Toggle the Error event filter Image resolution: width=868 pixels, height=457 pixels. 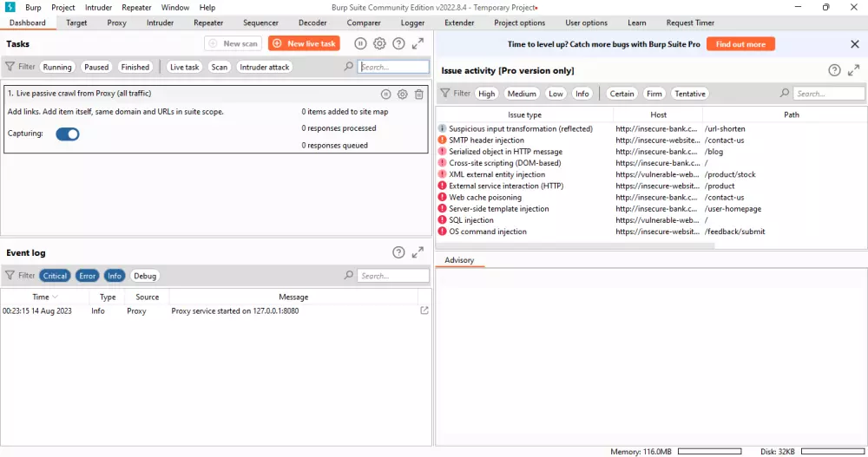(87, 276)
